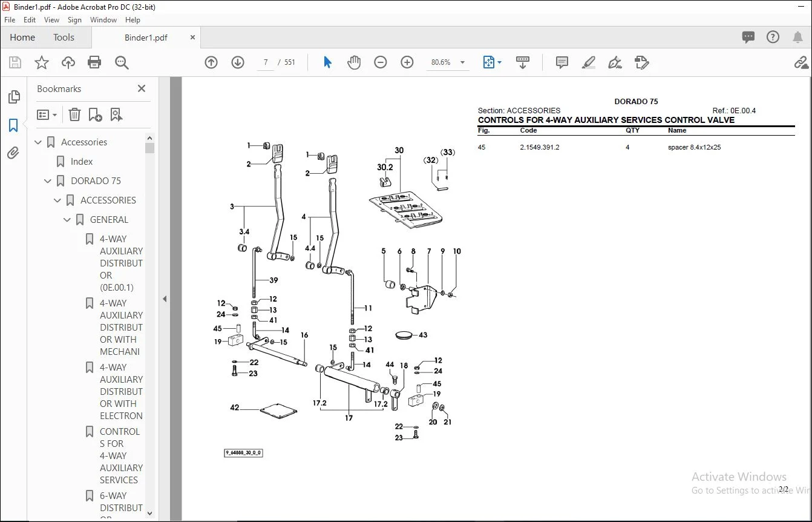
Task: Click the page number input field
Action: click(x=266, y=62)
